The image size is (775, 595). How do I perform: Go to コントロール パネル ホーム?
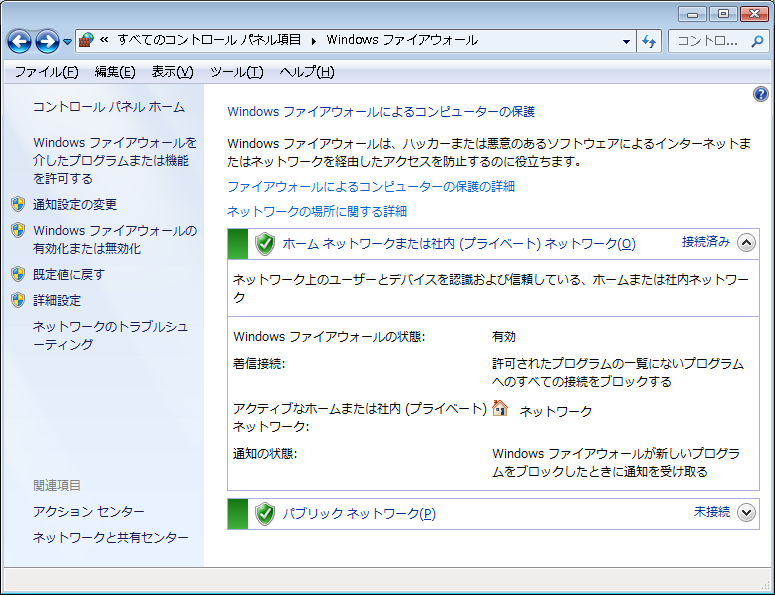pos(109,107)
